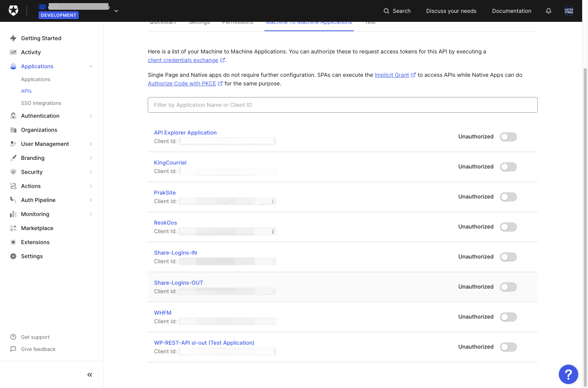Click the Security shield icon

pyautogui.click(x=13, y=172)
